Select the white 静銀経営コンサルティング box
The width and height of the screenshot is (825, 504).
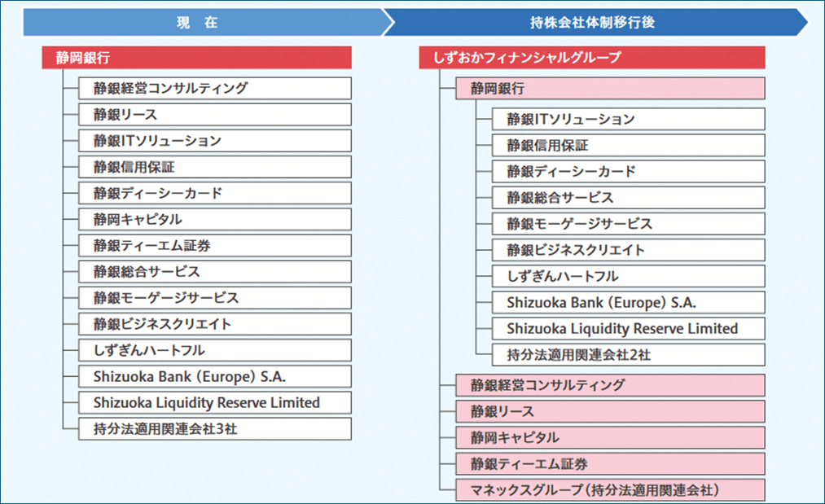click(x=215, y=89)
